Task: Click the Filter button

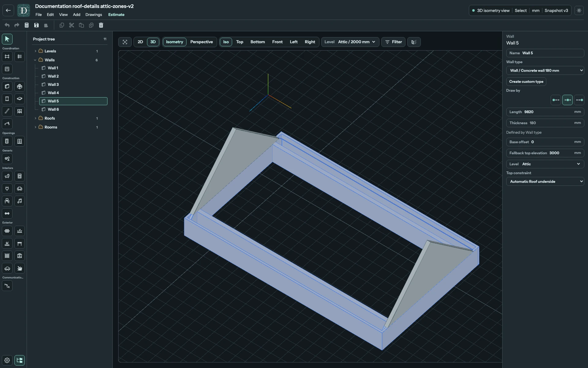Action: point(394,42)
